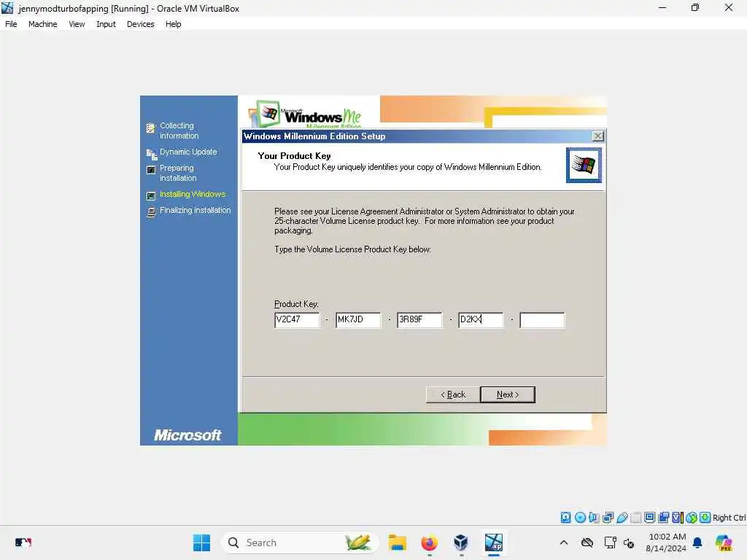Viewport: 747px width, 560px height.
Task: Open the Copilot preview icon
Action: click(724, 542)
